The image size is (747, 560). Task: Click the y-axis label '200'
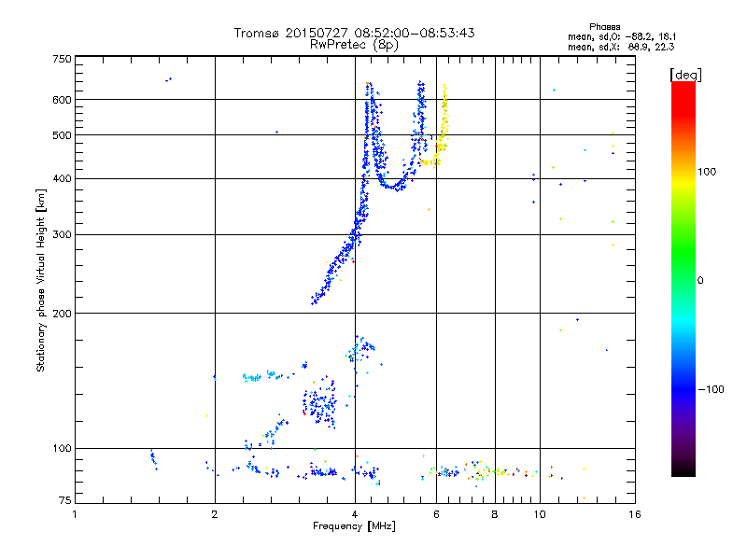tap(62, 314)
